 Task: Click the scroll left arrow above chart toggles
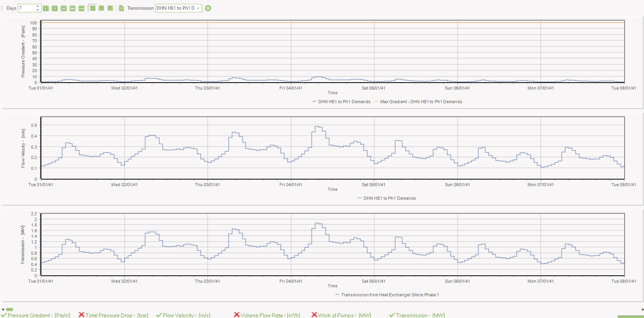click(x=3, y=309)
